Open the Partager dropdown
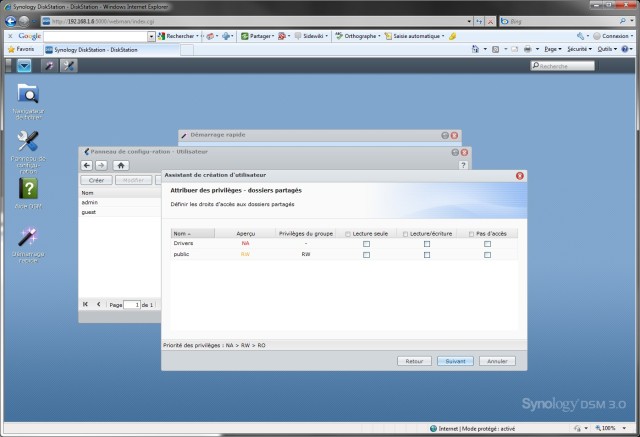This screenshot has height=437, width=640. pos(273,36)
